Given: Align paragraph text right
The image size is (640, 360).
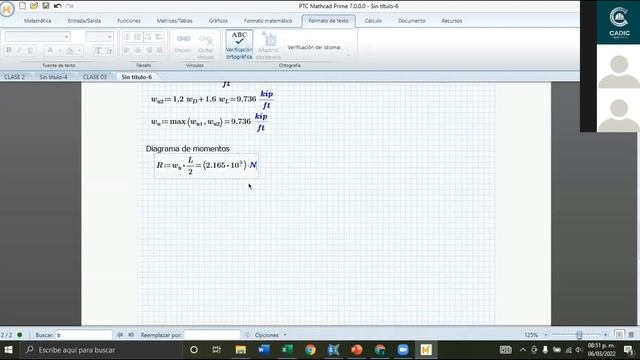Looking at the screenshot, I should click(x=149, y=50).
